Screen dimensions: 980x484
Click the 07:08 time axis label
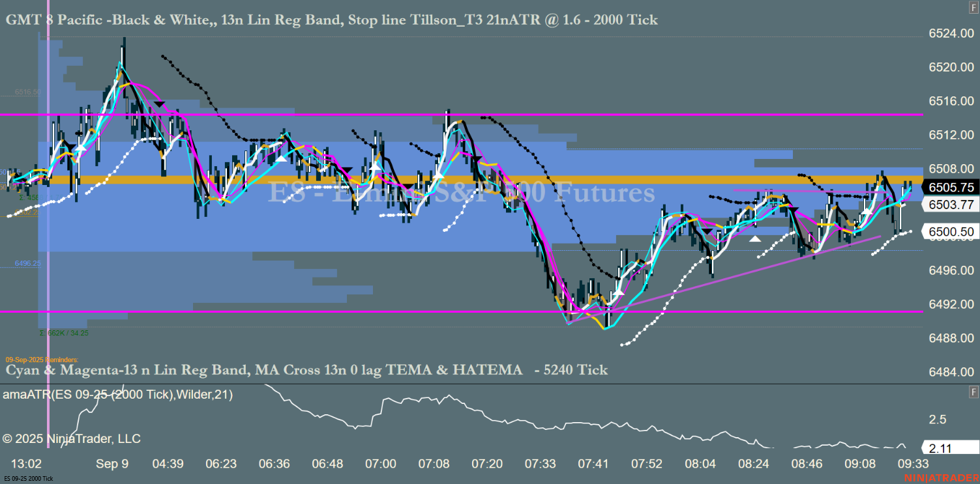coord(434,464)
